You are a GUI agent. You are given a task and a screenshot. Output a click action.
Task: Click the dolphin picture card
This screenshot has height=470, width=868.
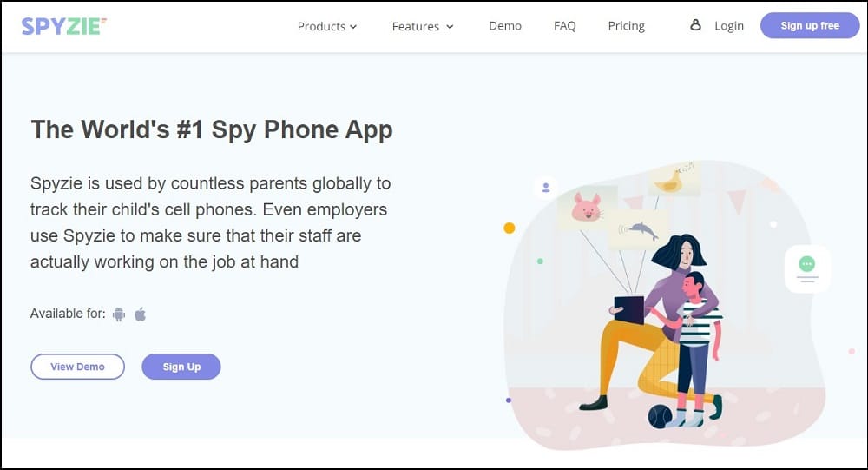point(638,229)
